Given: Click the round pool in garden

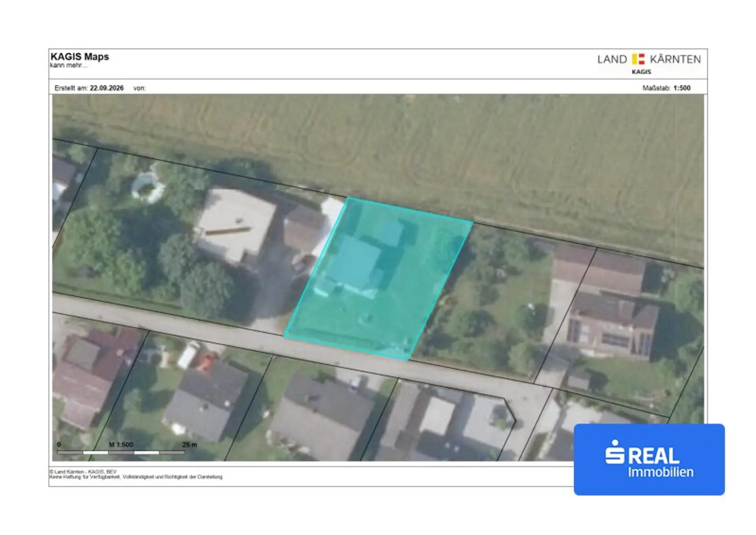Looking at the screenshot, I should 148,186.
